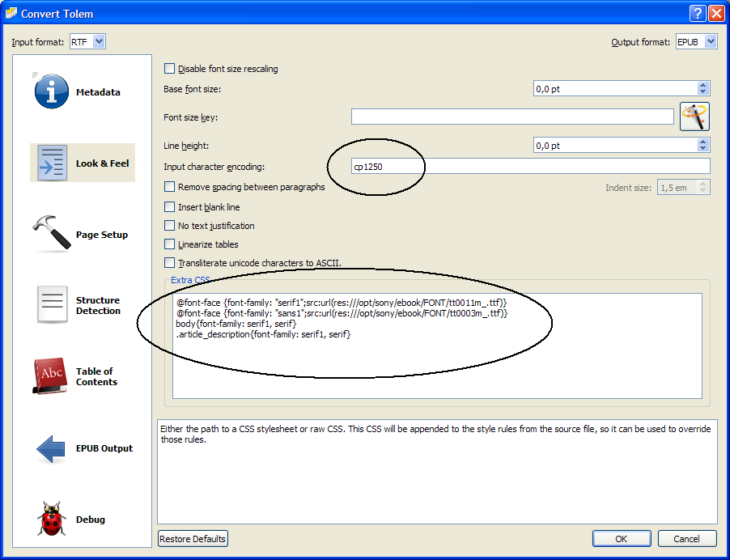Click the Input character encoding field

530,166
